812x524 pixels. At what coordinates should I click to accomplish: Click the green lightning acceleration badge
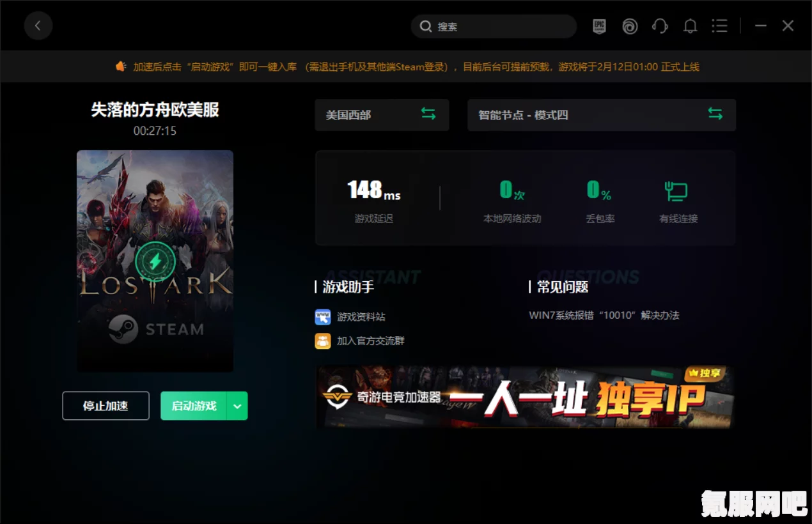pos(155,261)
